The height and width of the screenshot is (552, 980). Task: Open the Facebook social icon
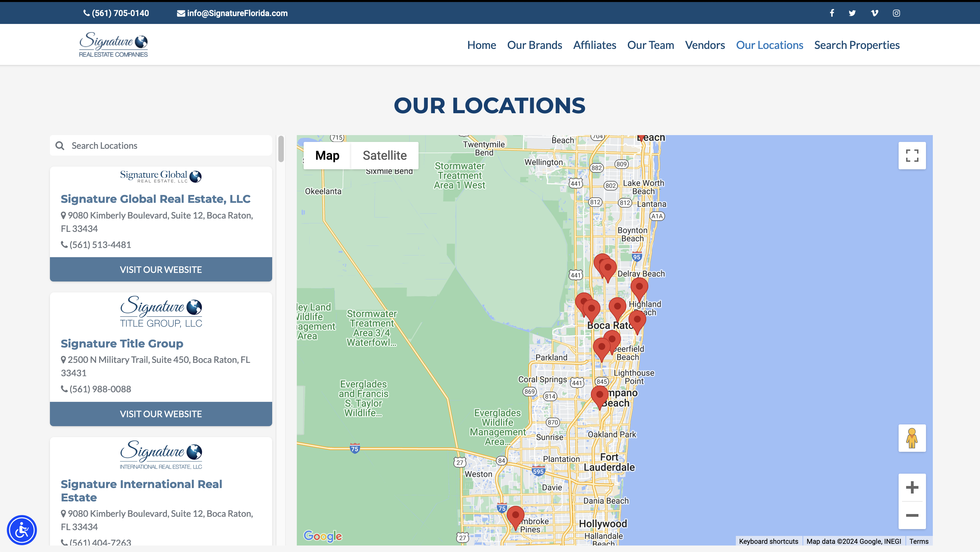(x=832, y=13)
